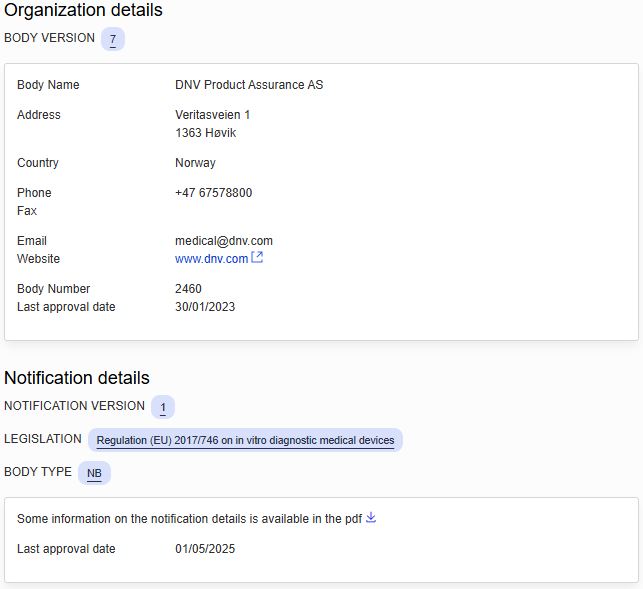Download the notification details pdf icon

coord(371,518)
